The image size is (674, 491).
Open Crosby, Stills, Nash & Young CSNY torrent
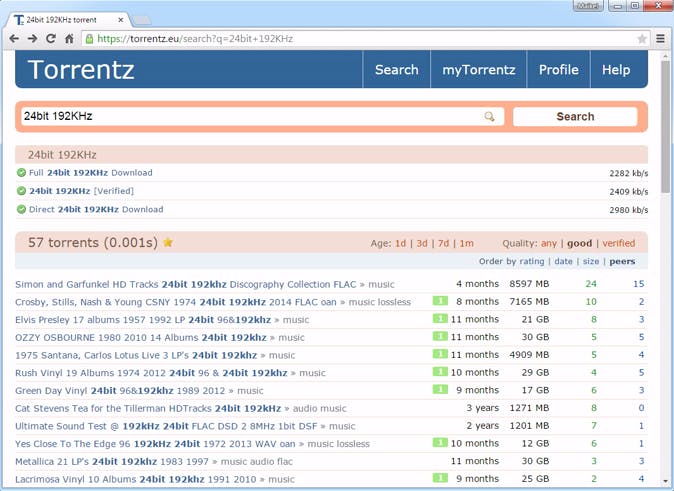click(x=176, y=302)
